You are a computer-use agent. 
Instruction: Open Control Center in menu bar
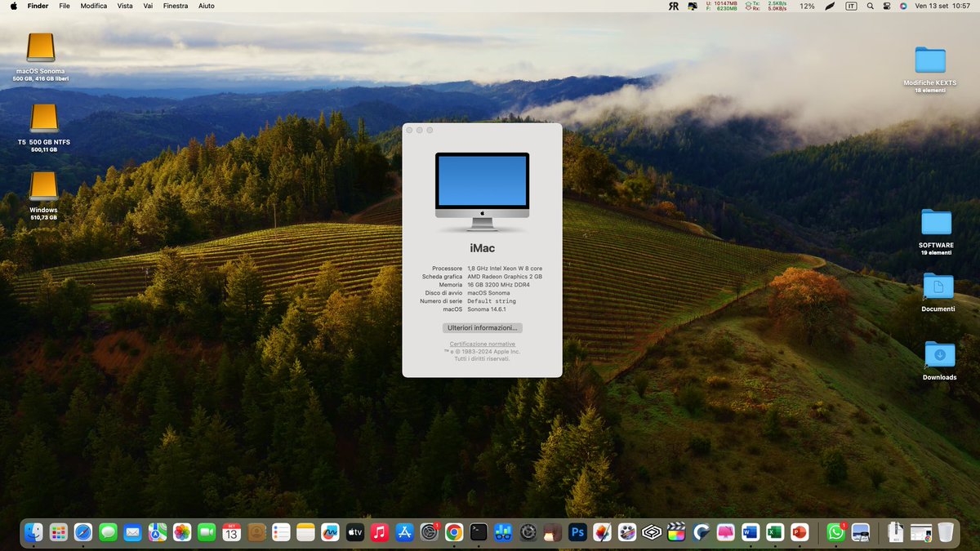tap(887, 6)
